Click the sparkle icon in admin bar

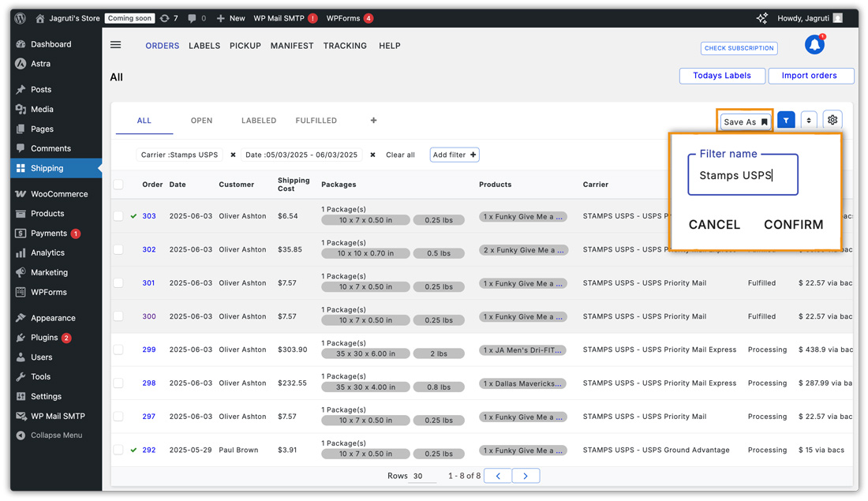(761, 18)
